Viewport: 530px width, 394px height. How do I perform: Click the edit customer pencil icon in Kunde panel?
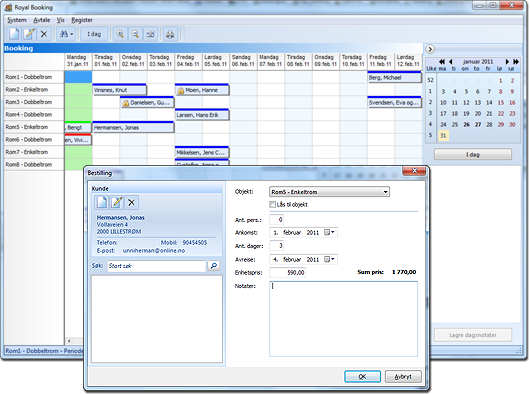click(117, 202)
